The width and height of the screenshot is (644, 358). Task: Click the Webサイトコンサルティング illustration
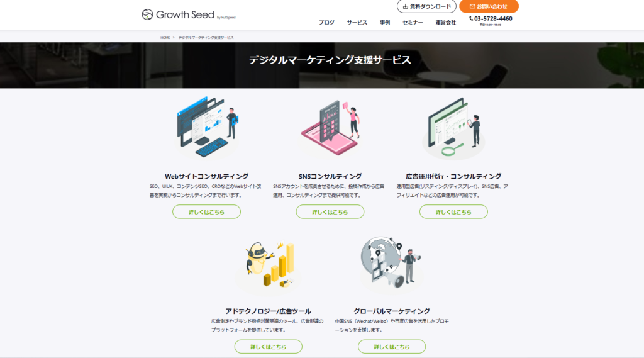(206, 128)
